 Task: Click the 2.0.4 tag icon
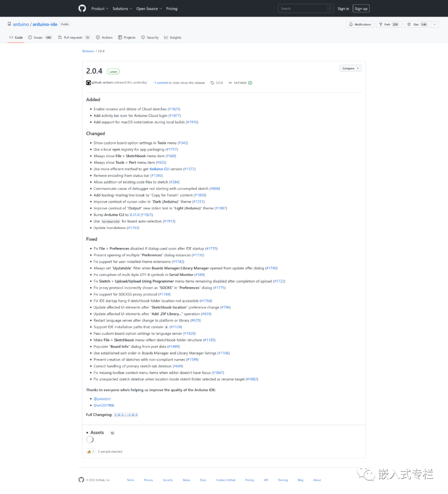pyautogui.click(x=212, y=83)
